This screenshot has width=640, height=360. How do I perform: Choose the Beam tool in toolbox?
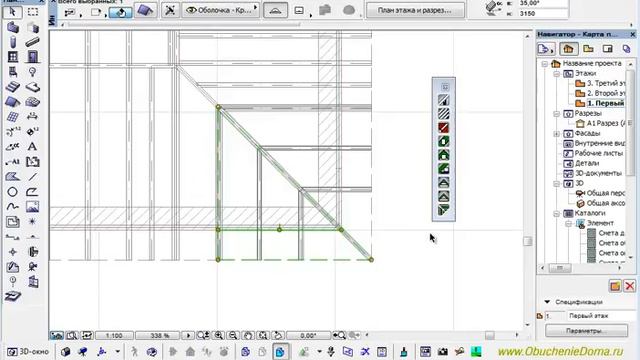33,42
